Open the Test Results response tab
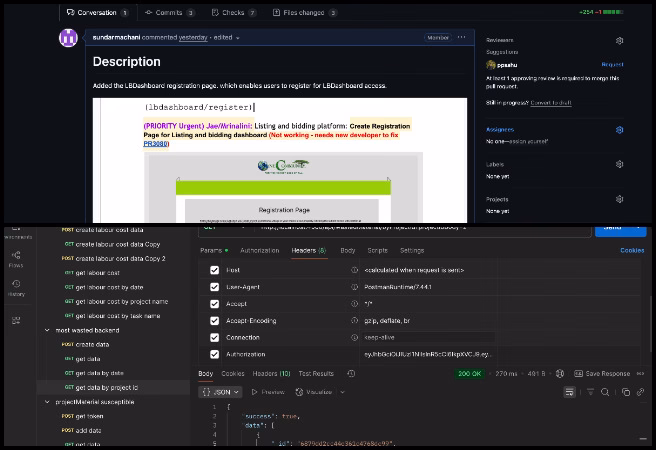The height and width of the screenshot is (450, 656). [x=316, y=373]
